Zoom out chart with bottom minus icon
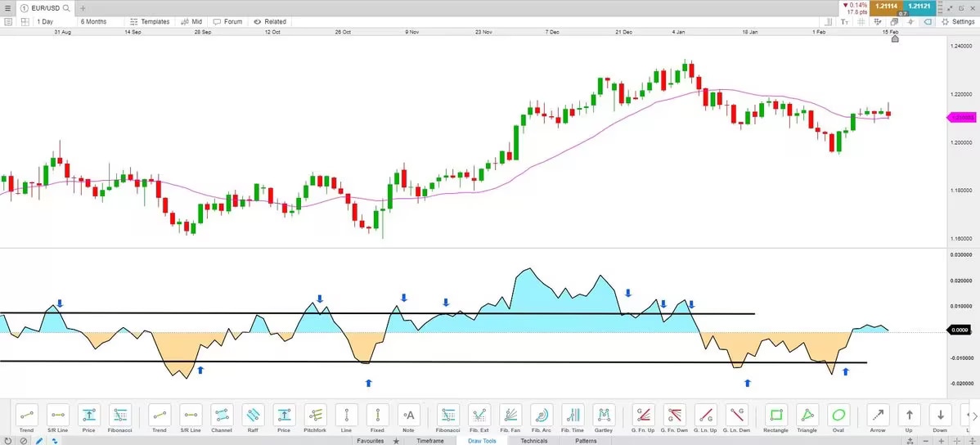Viewport: 980px width, 445px height. point(926,441)
